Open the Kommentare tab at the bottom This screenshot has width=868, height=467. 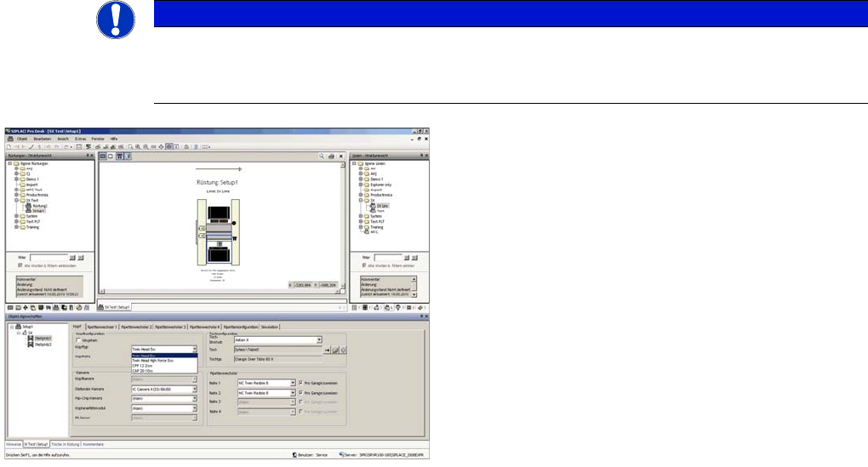click(x=94, y=444)
